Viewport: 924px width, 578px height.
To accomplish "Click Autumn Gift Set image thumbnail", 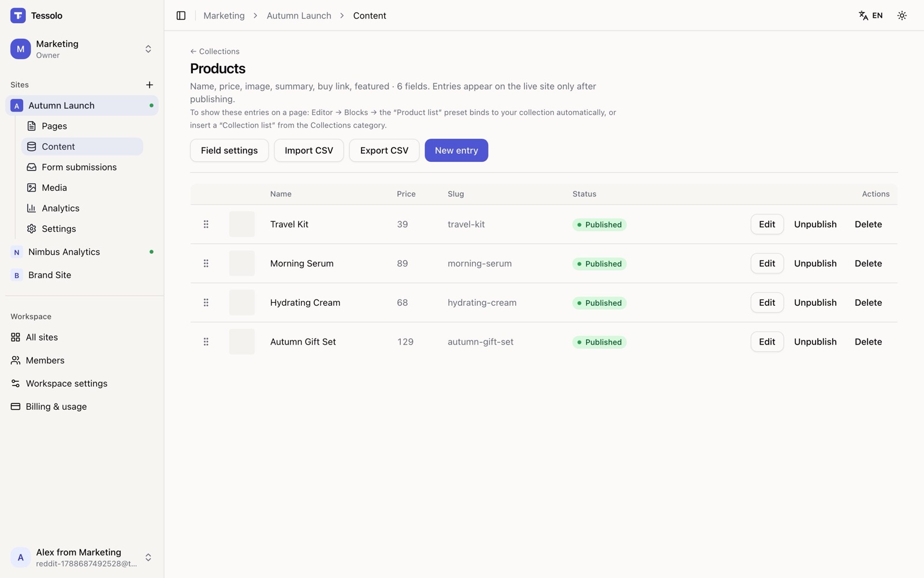I will (242, 342).
